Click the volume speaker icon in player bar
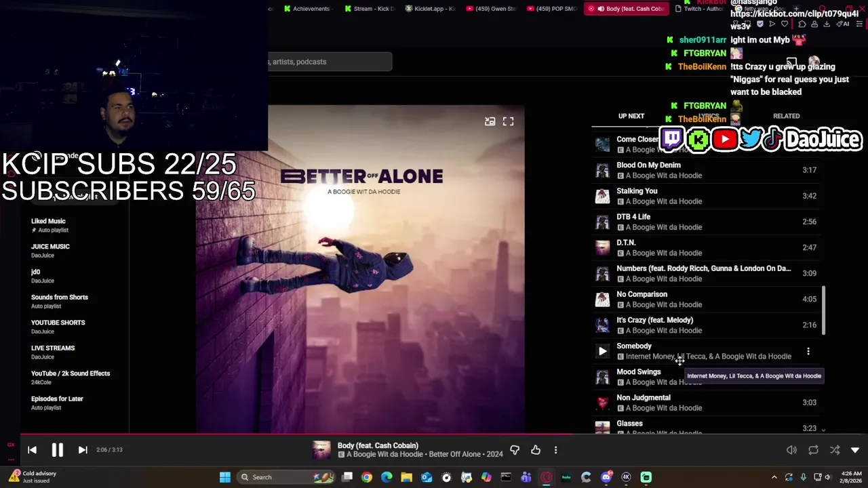Viewport: 868px width, 488px height. pos(791,450)
